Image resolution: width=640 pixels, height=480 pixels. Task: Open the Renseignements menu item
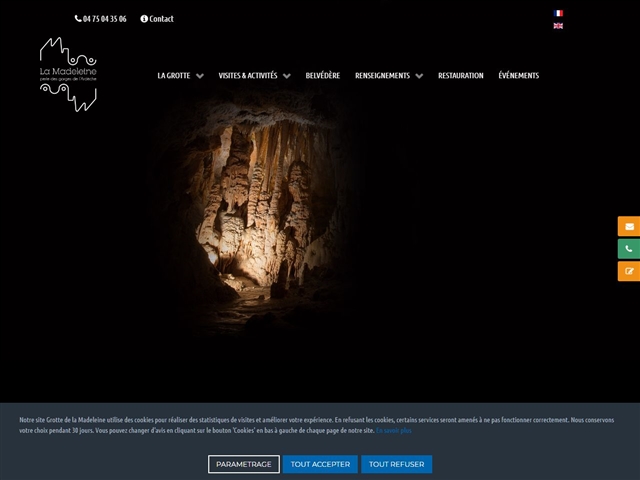tap(382, 76)
